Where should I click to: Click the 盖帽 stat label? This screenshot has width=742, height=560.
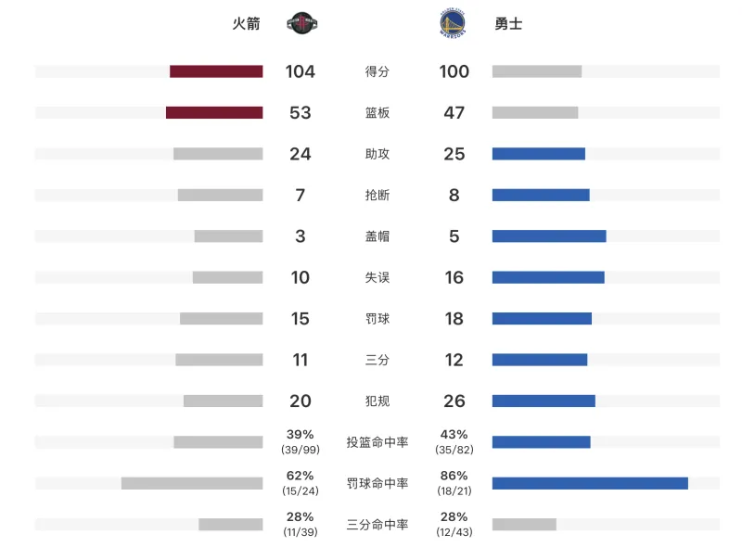click(377, 236)
